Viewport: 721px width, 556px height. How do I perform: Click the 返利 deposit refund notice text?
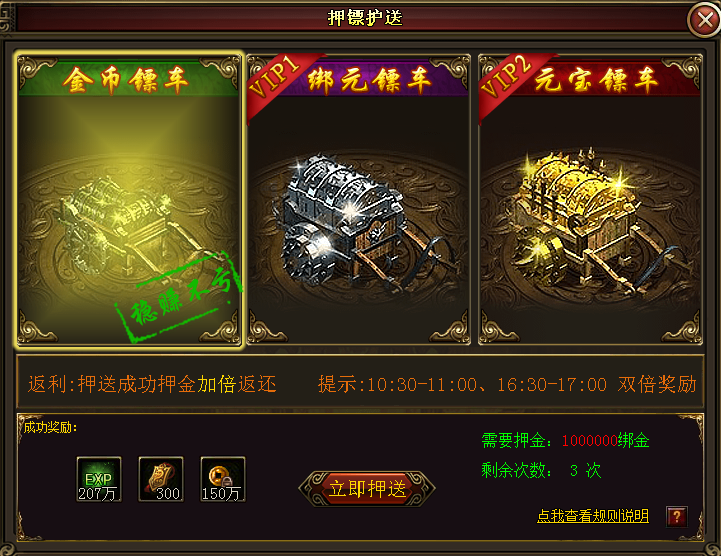[152, 384]
